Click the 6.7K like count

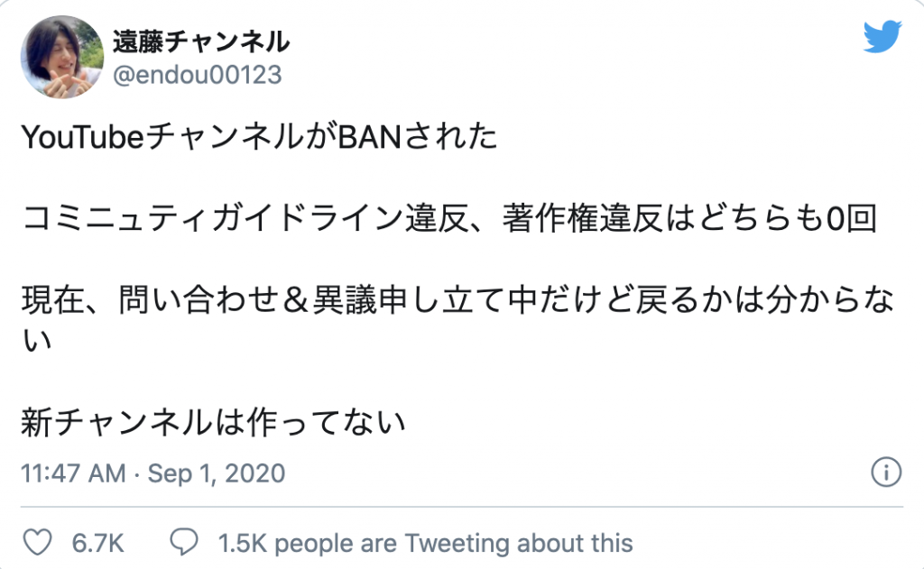point(97,544)
